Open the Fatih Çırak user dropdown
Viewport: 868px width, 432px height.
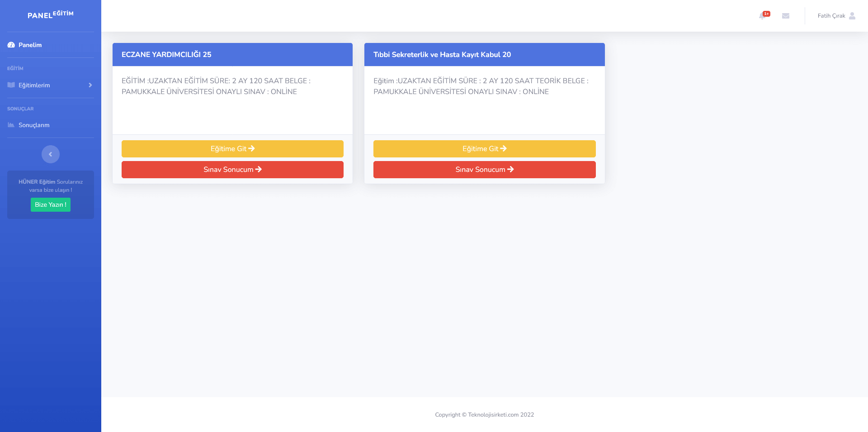click(831, 16)
